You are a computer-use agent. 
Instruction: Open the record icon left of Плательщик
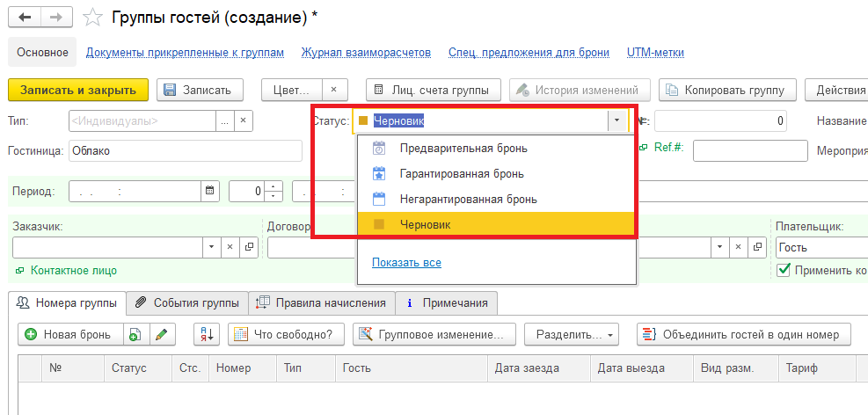pyautogui.click(x=756, y=247)
